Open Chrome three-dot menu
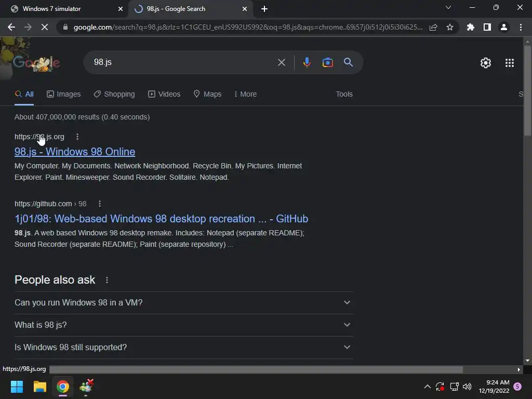Image resolution: width=532 pixels, height=399 pixels. click(521, 27)
